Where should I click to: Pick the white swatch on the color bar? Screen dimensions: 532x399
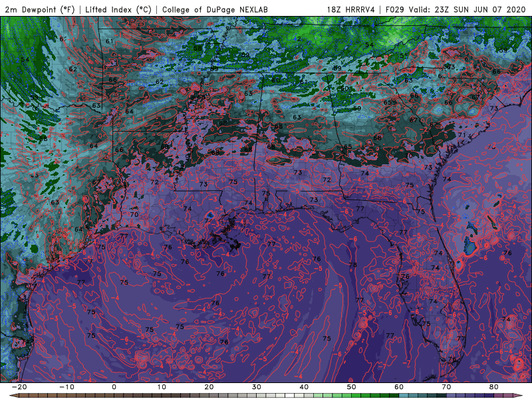point(290,396)
